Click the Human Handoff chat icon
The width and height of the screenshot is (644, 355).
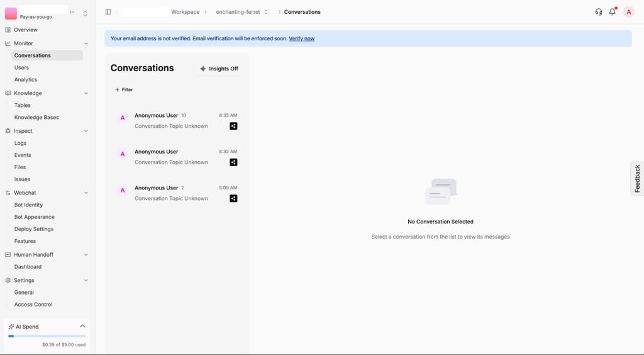(x=8, y=255)
